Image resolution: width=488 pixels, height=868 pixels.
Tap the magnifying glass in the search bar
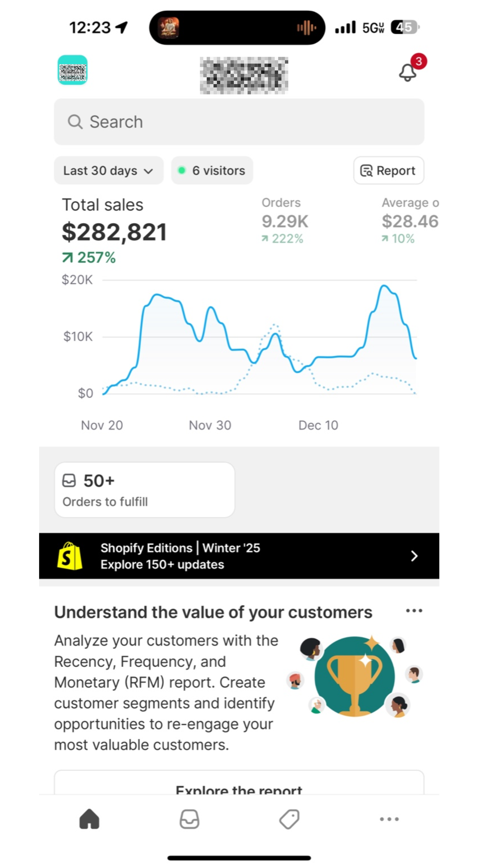pos(75,122)
